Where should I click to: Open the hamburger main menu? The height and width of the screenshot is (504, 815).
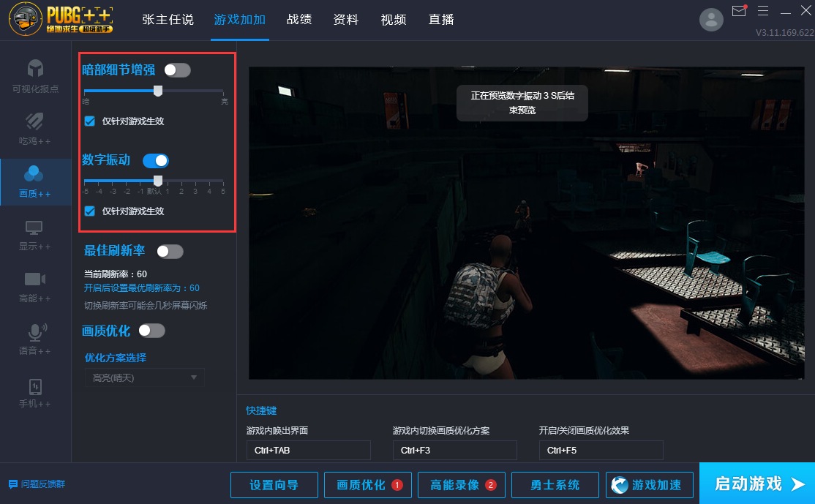763,10
